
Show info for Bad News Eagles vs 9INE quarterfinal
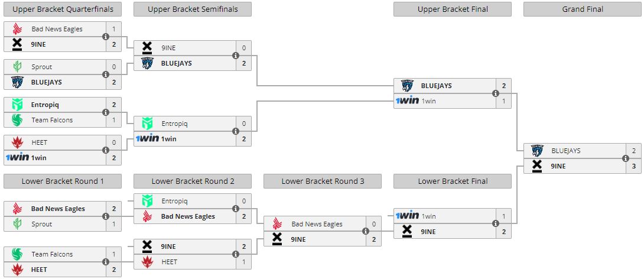coord(106,37)
